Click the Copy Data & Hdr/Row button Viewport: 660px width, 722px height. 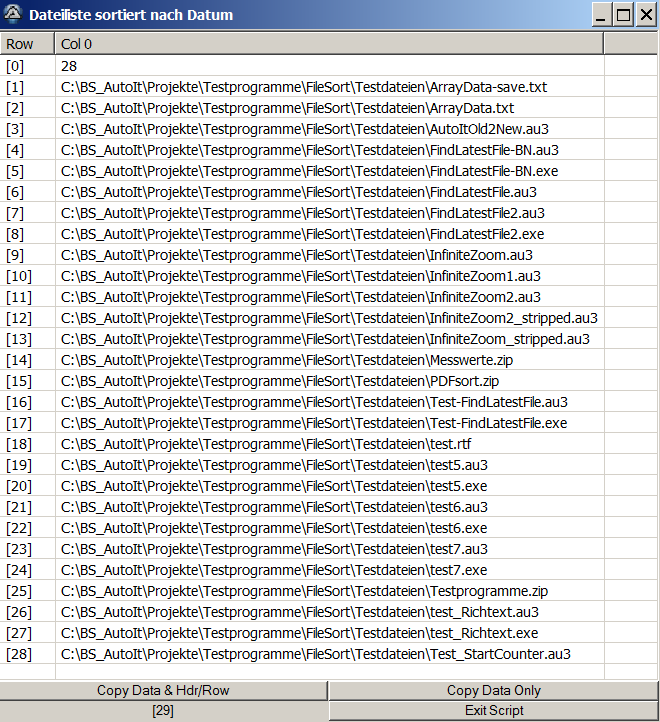pyautogui.click(x=163, y=691)
